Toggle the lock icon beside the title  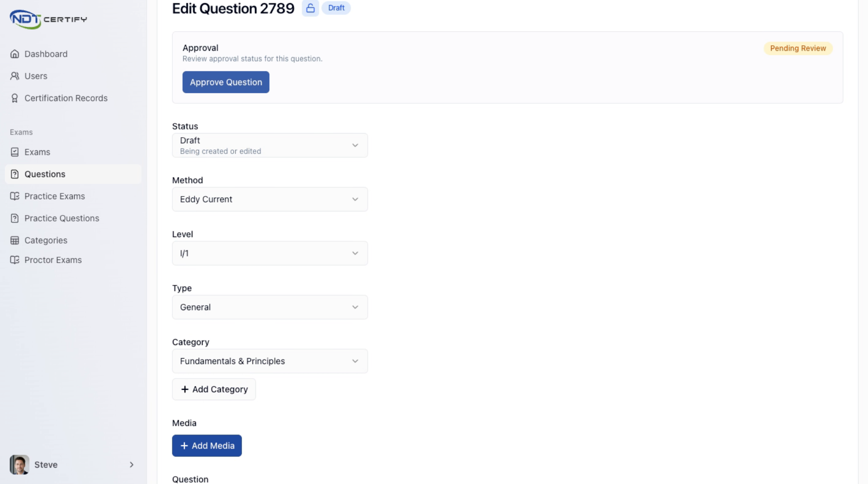[x=310, y=8]
